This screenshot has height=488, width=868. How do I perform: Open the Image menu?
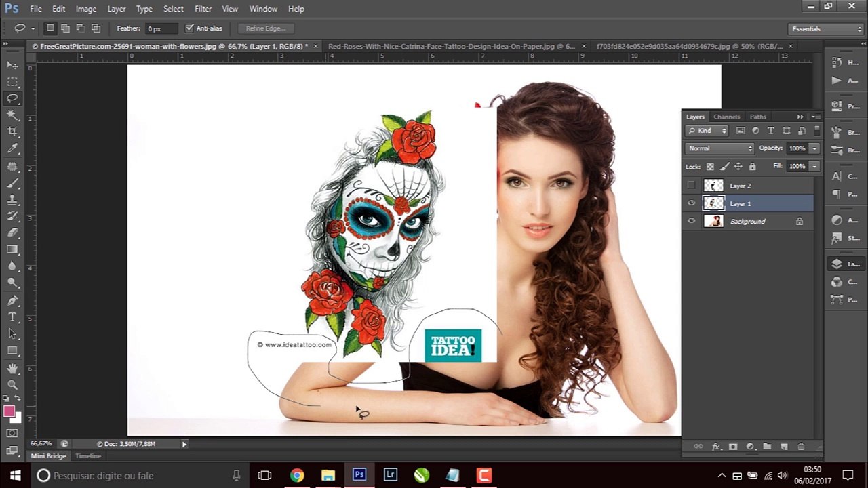click(x=85, y=9)
